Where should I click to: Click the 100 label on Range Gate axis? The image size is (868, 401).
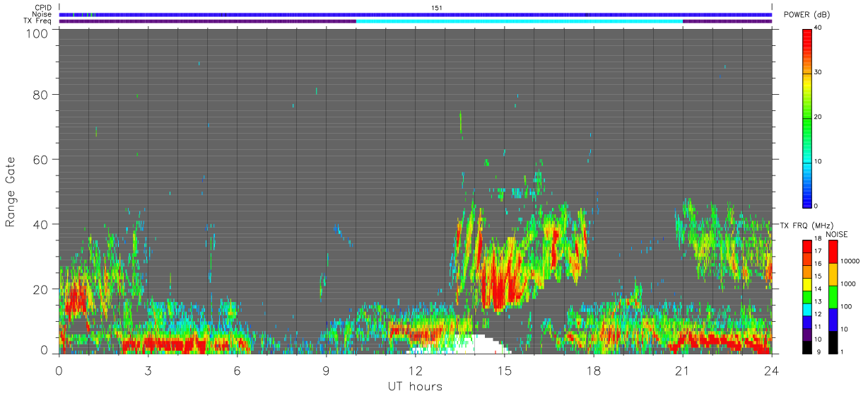click(37, 33)
